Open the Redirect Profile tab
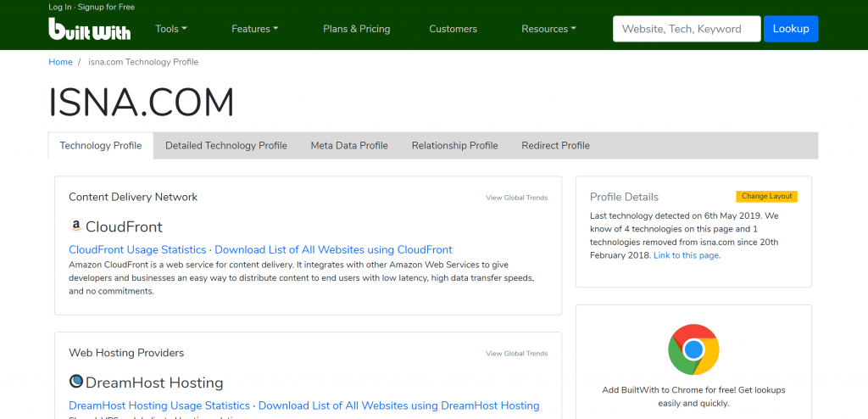The height and width of the screenshot is (419, 868). tap(555, 146)
